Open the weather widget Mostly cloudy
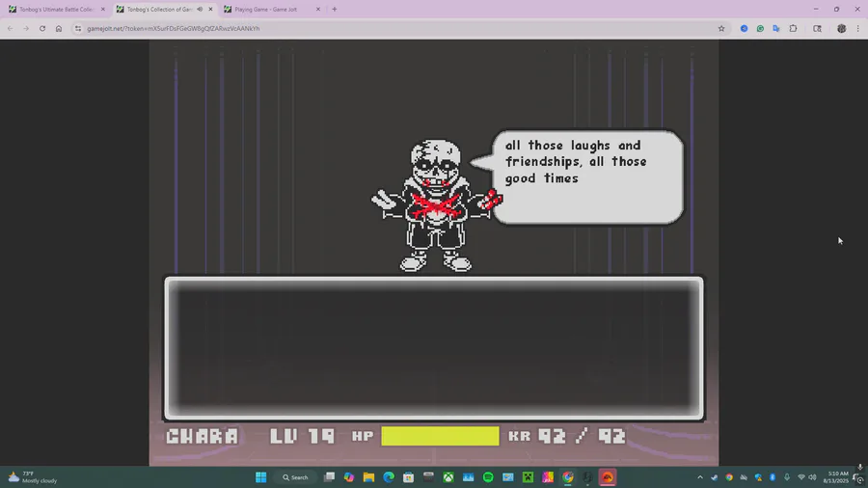Image resolution: width=868 pixels, height=488 pixels. (x=33, y=477)
